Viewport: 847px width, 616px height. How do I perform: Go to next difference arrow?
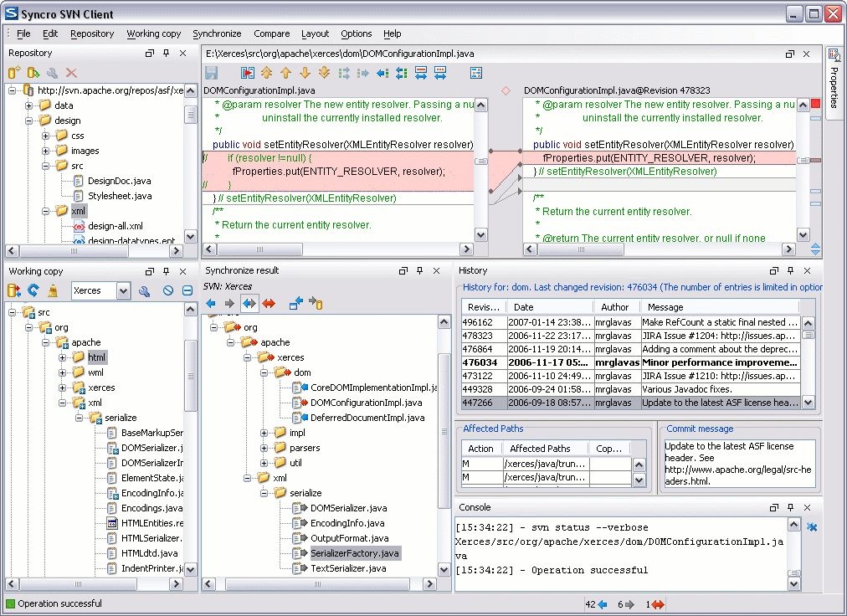pyautogui.click(x=305, y=74)
